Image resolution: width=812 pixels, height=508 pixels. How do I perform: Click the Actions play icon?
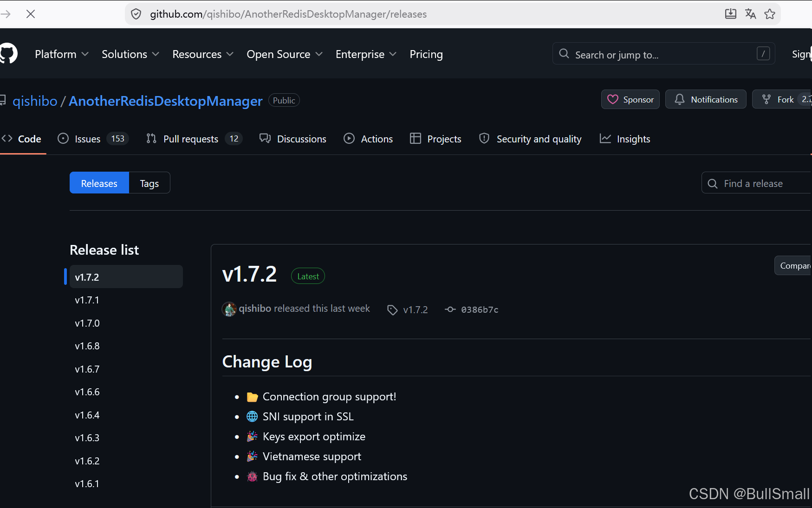click(x=349, y=139)
